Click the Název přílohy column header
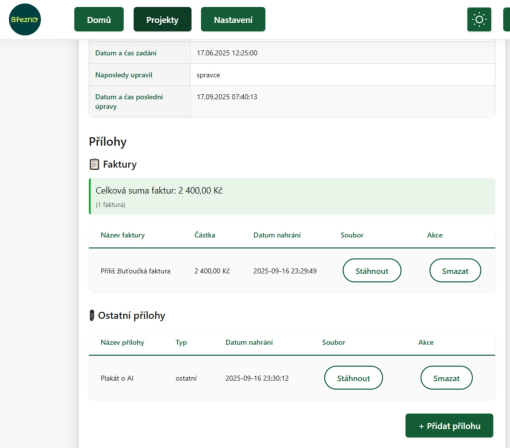510x448 pixels. [x=122, y=342]
